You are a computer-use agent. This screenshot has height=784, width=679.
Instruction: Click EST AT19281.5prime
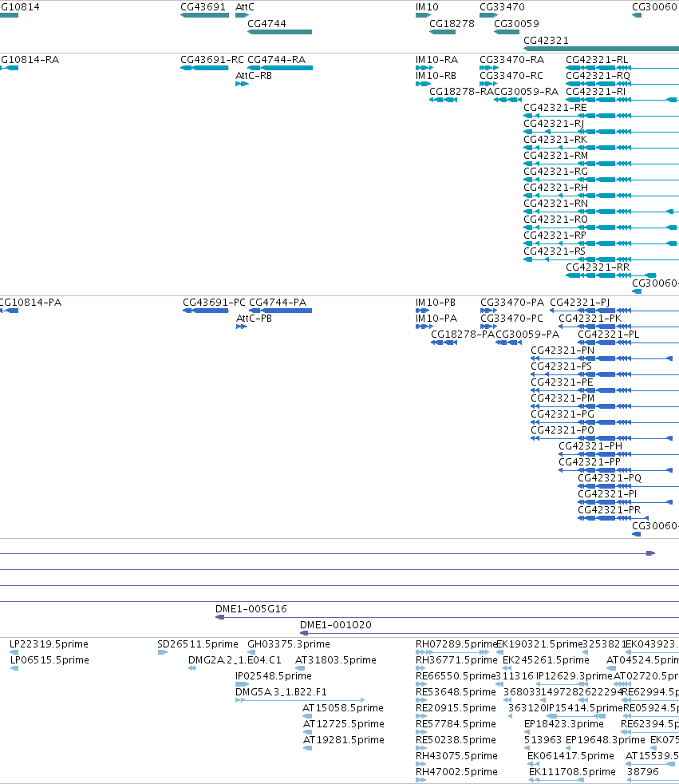coord(344,741)
